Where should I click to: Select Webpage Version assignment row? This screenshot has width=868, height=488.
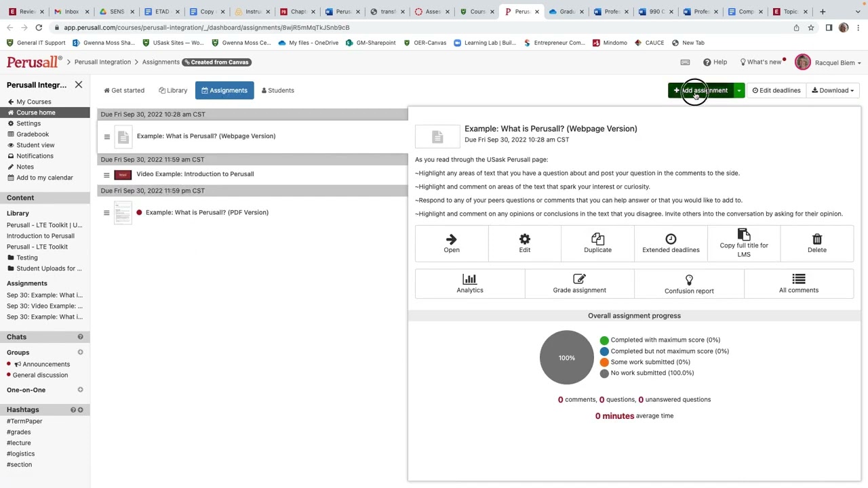252,136
